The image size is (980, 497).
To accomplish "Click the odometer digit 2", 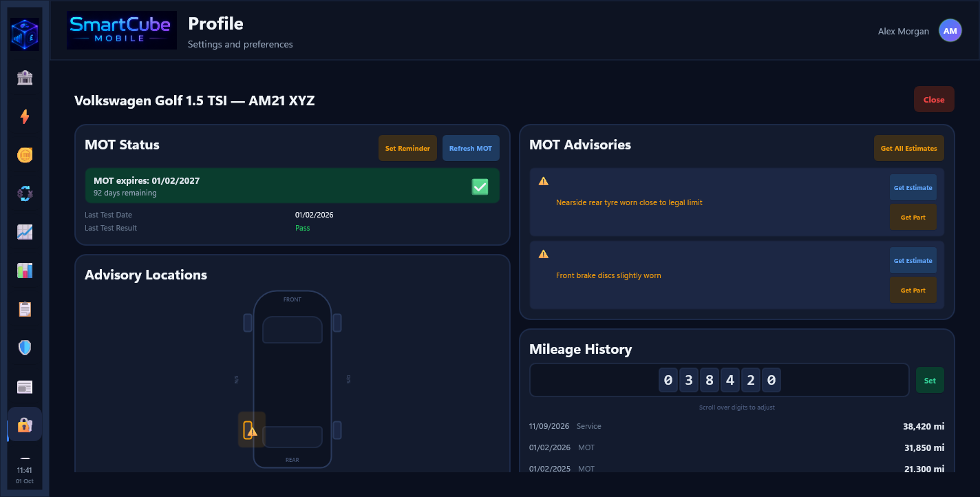I will click(x=750, y=380).
